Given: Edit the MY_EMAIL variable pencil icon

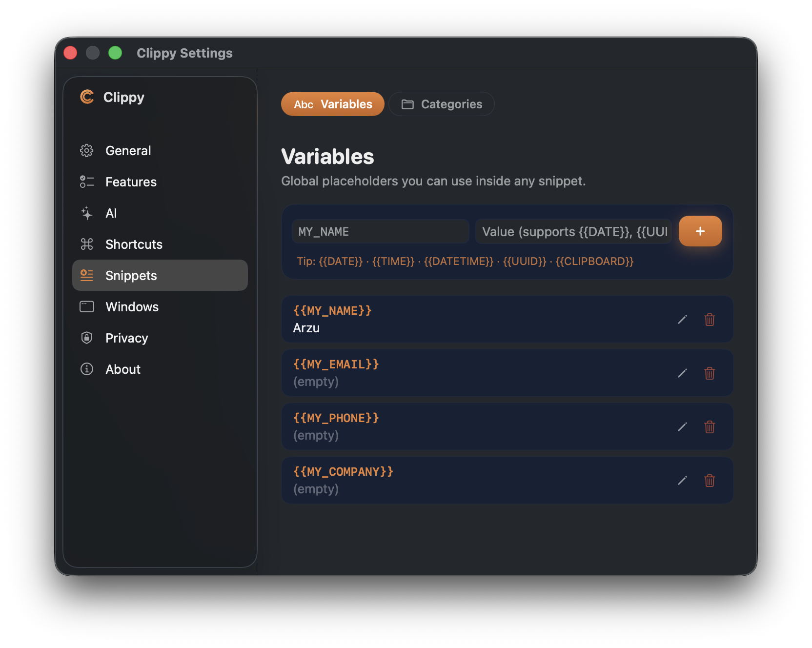Looking at the screenshot, I should click(682, 373).
